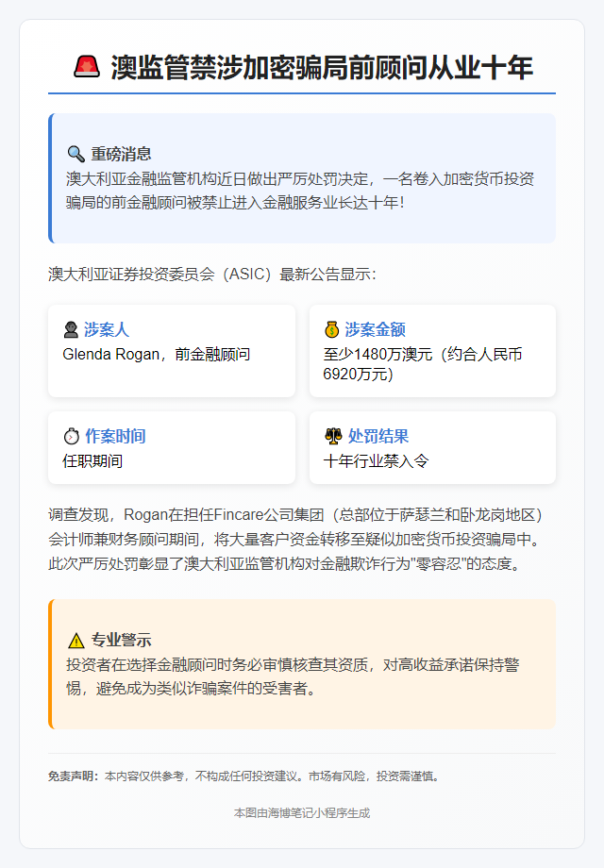Click the magnifying glass icon beside 重磅消息
This screenshot has height=868, width=604.
point(75,153)
